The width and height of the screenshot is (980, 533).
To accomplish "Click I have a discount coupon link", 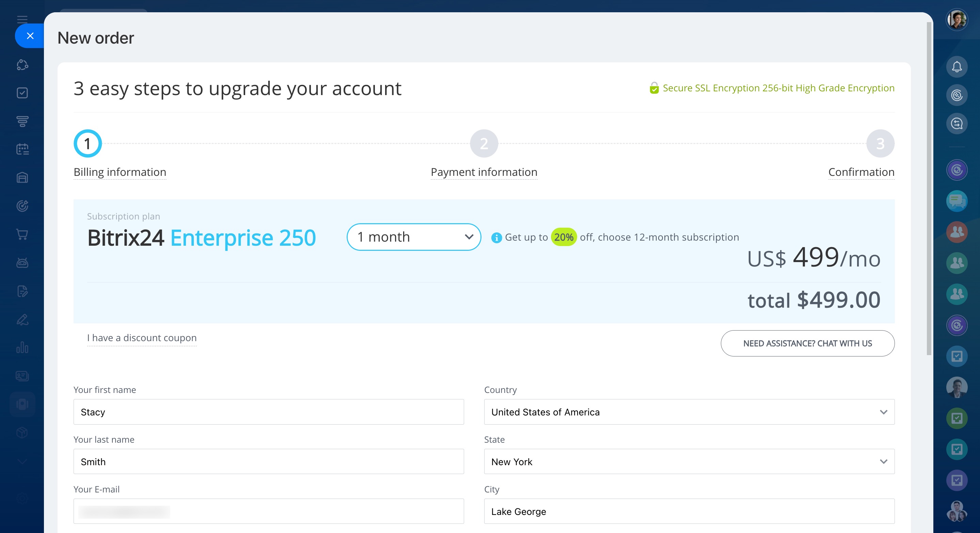I will tap(142, 338).
